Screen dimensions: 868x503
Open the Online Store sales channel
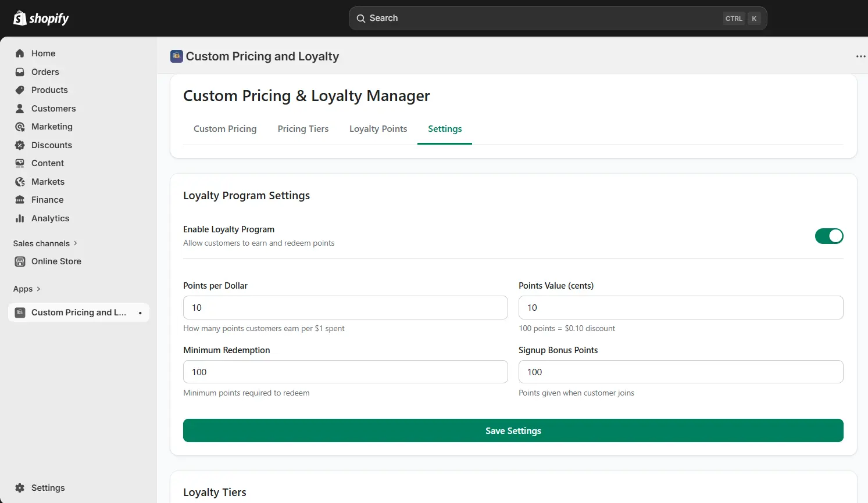56,261
